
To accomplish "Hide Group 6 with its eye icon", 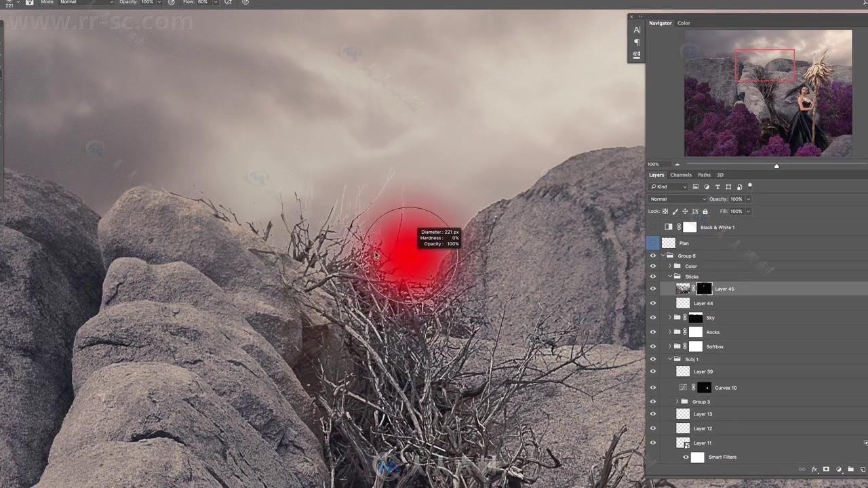I will pos(653,256).
